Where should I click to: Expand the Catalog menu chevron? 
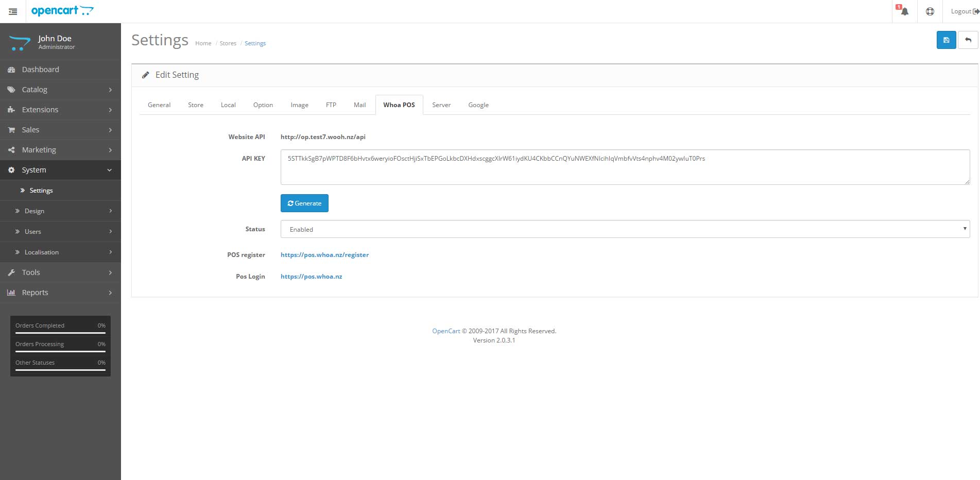110,90
